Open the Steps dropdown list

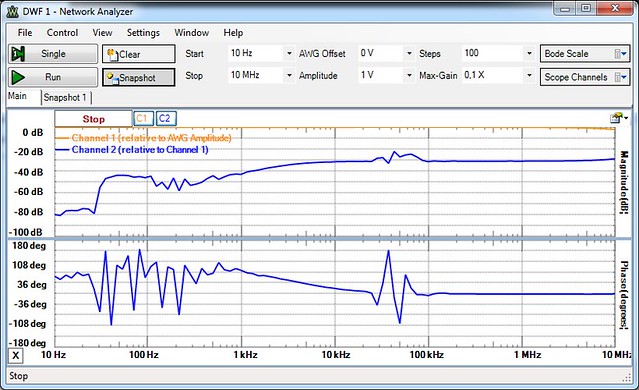(x=529, y=53)
